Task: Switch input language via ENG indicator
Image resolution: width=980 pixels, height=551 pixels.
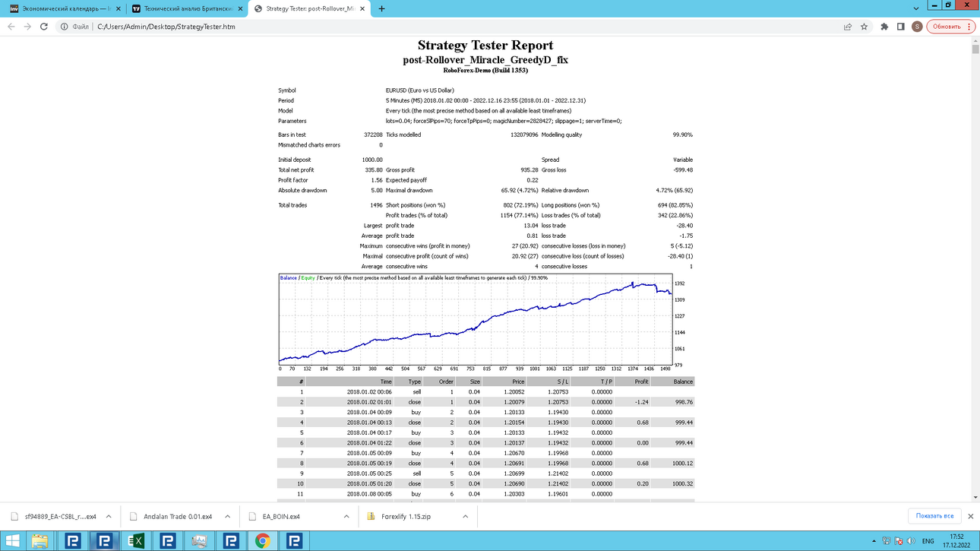Action: pos(928,541)
